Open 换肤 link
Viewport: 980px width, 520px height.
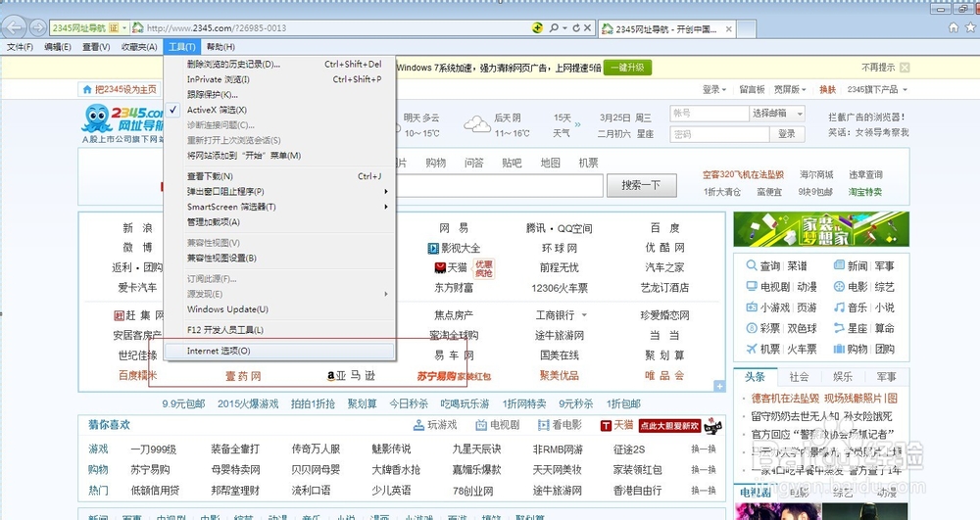[827, 90]
